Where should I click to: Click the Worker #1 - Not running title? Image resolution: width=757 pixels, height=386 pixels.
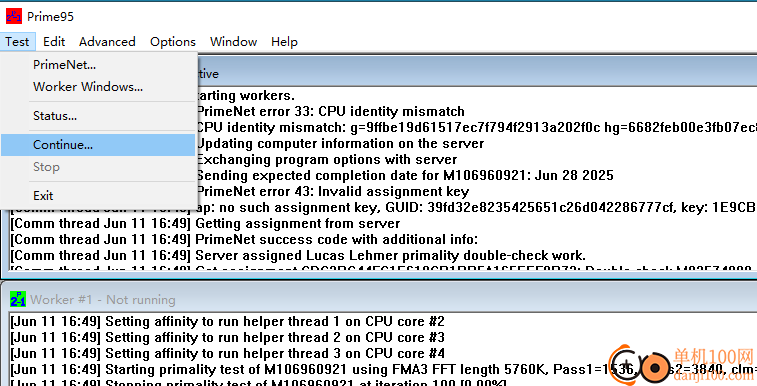pyautogui.click(x=103, y=300)
